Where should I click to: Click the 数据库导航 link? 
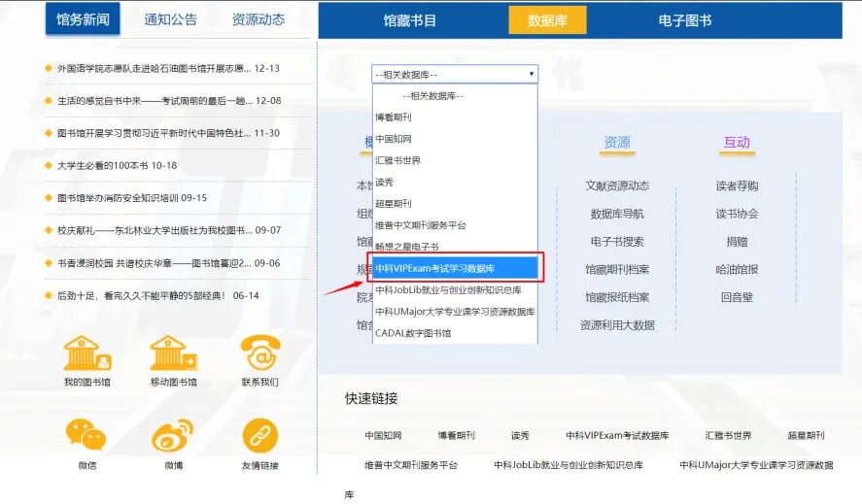click(x=616, y=214)
